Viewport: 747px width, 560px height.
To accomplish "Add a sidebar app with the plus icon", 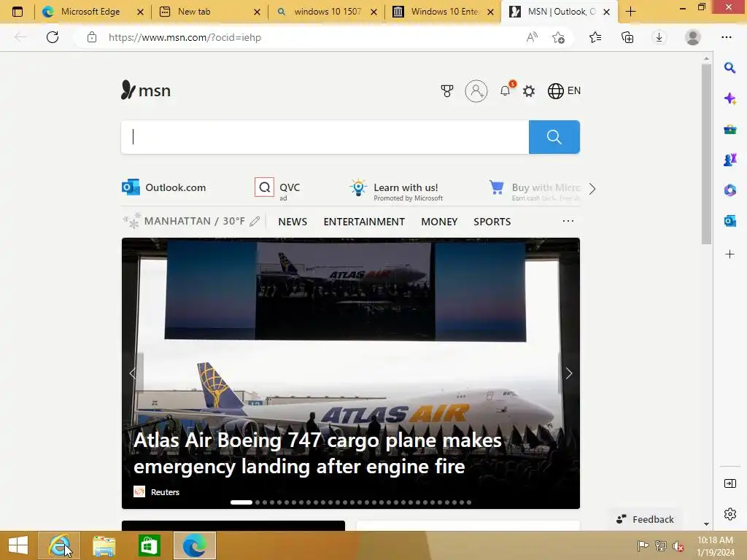I will pyautogui.click(x=729, y=254).
